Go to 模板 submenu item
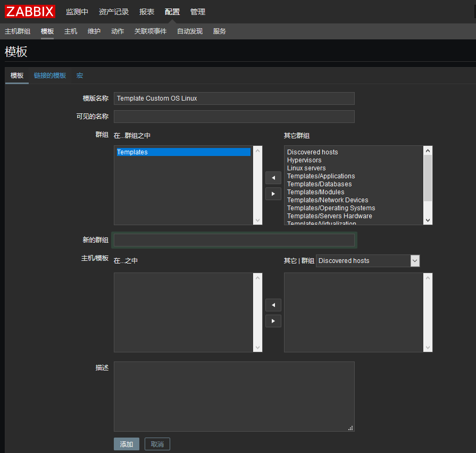476x453 pixels. [x=47, y=31]
